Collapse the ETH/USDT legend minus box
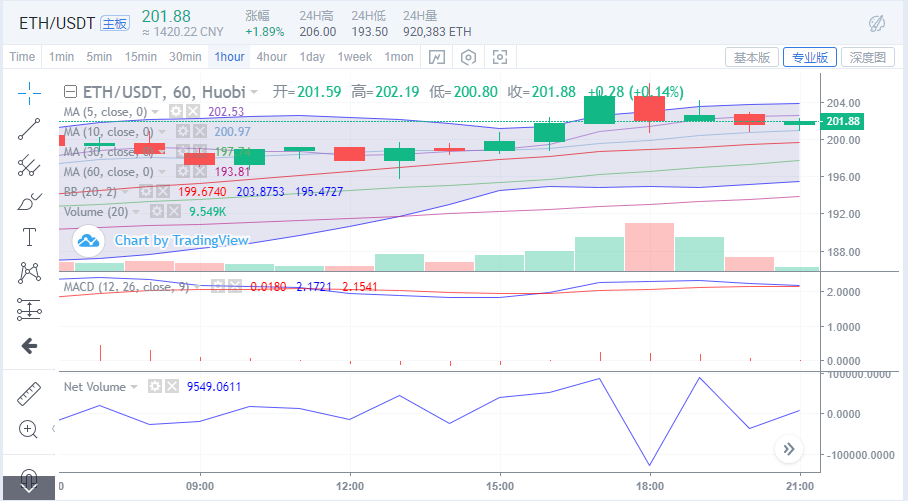Screen dimensions: 908x501 pos(71,92)
